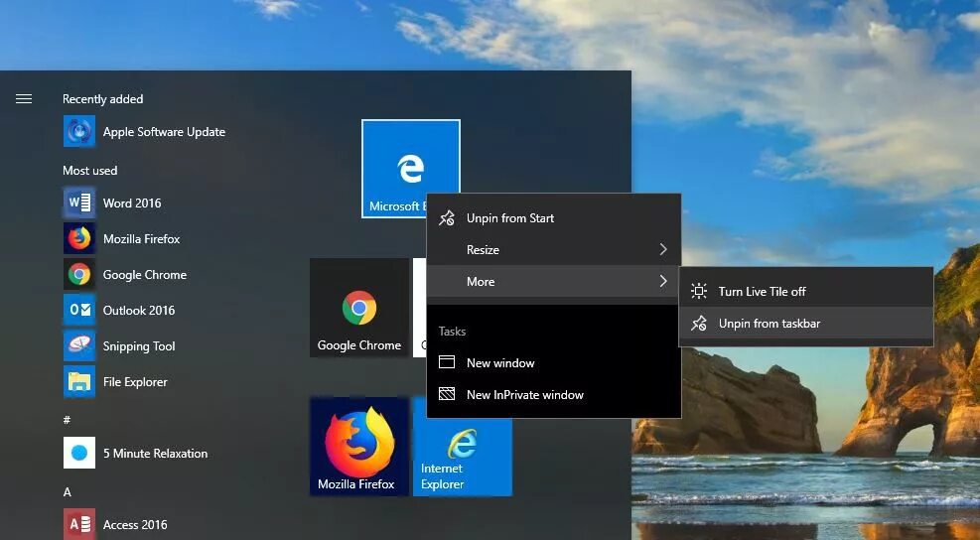
Task: Select Unpin from Start
Action: click(x=554, y=218)
